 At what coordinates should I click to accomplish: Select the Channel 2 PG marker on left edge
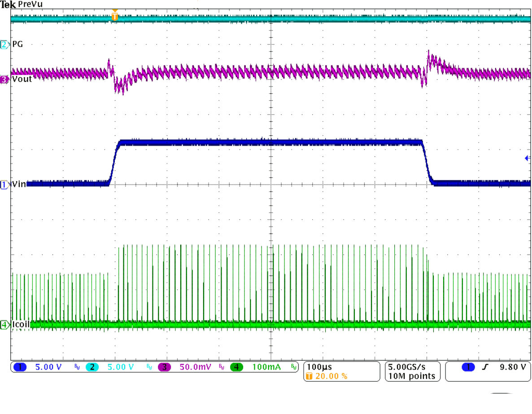tap(4, 44)
